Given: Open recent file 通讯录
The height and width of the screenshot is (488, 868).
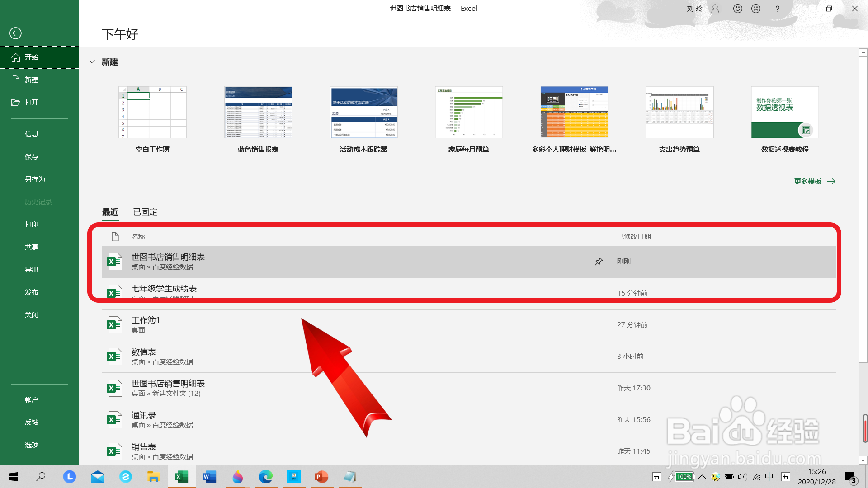Looking at the screenshot, I should pyautogui.click(x=469, y=420).
